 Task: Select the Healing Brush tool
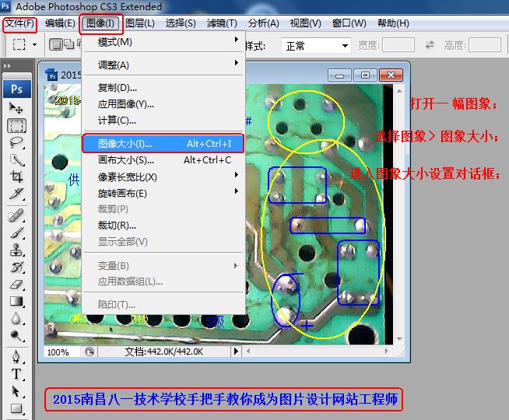click(x=16, y=215)
